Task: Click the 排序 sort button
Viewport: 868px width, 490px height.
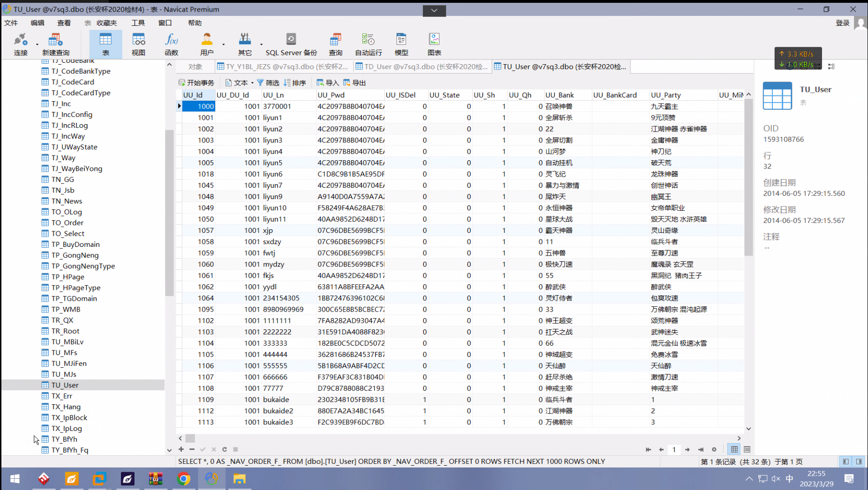Action: pyautogui.click(x=295, y=83)
